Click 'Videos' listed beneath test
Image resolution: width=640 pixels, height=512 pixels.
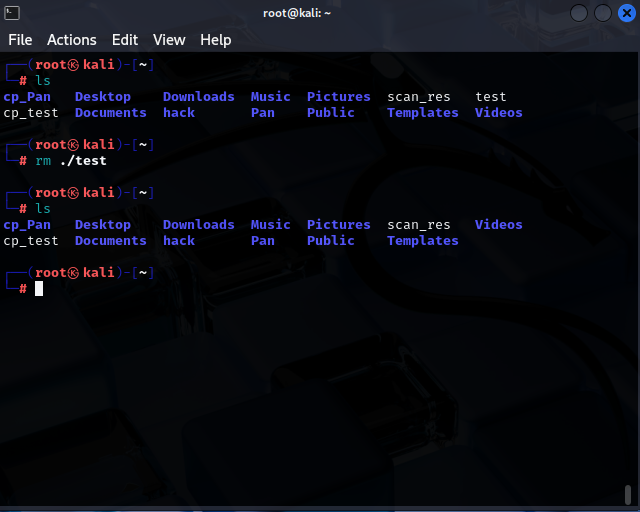[498, 113]
